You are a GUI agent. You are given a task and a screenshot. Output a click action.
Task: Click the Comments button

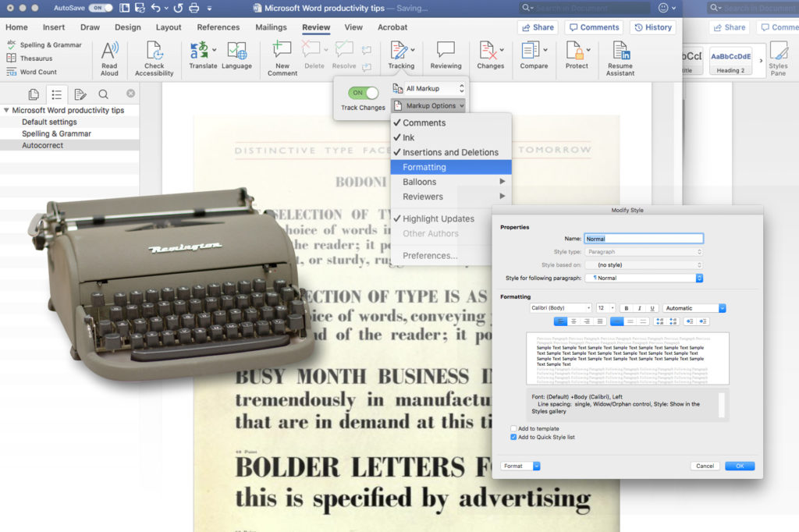594,27
